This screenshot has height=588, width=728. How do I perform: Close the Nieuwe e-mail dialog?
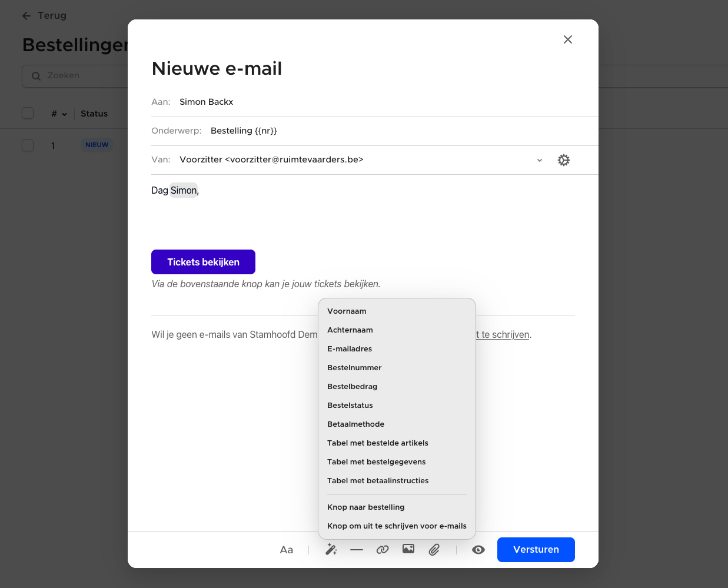point(568,39)
